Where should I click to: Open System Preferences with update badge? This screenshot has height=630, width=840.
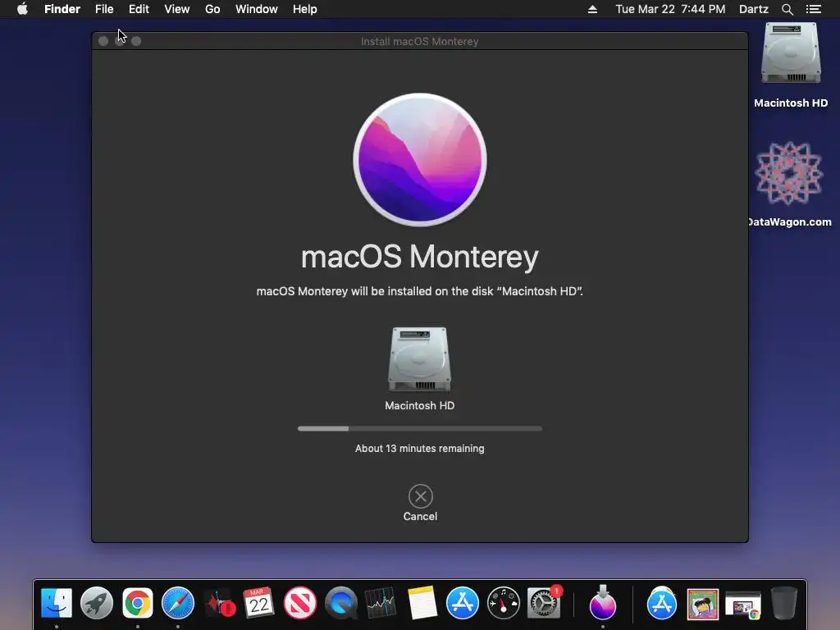(545, 603)
